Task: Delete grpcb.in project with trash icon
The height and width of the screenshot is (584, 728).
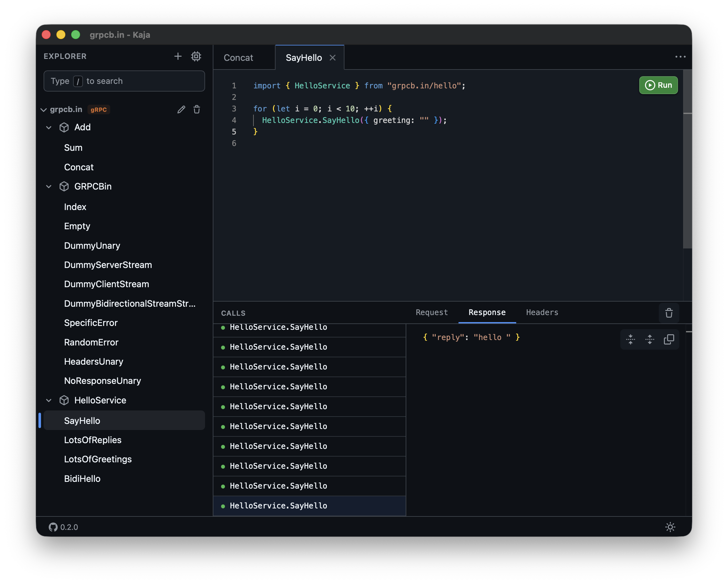Action: click(197, 109)
